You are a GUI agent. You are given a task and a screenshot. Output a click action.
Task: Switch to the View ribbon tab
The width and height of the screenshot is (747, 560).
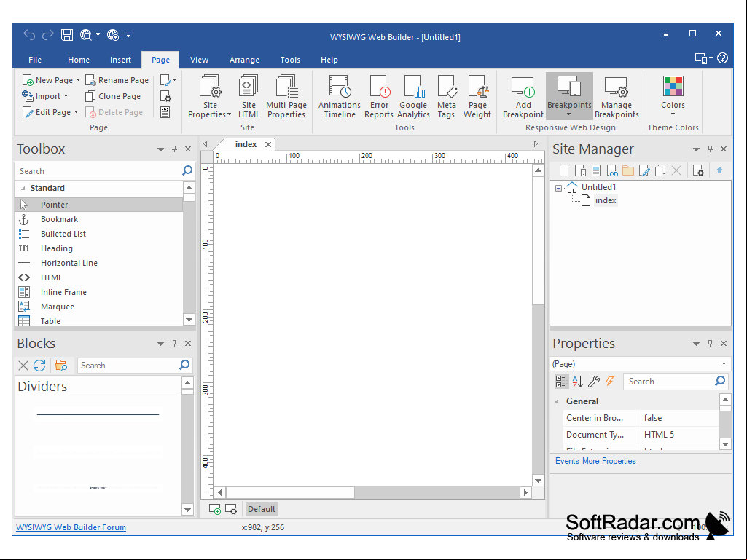[199, 60]
